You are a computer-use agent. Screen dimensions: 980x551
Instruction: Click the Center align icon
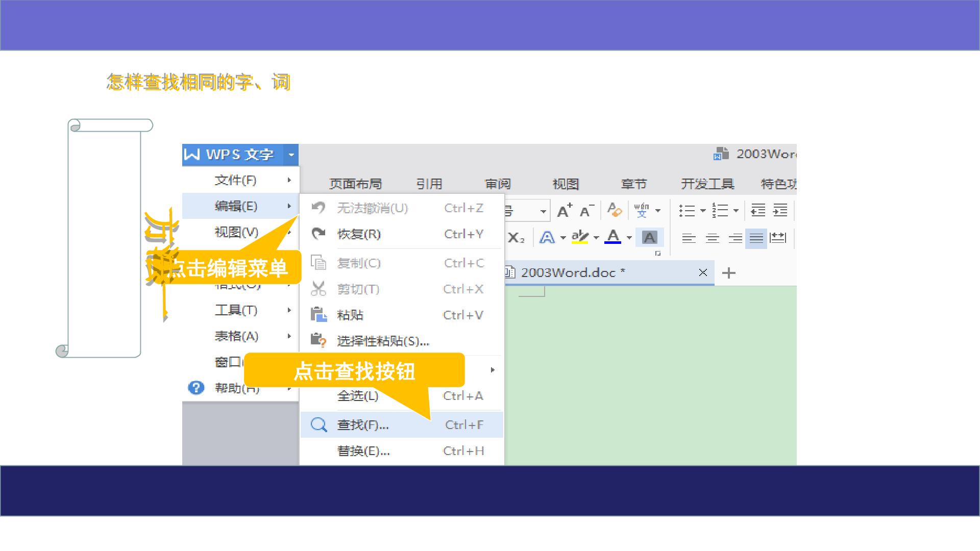pos(712,238)
